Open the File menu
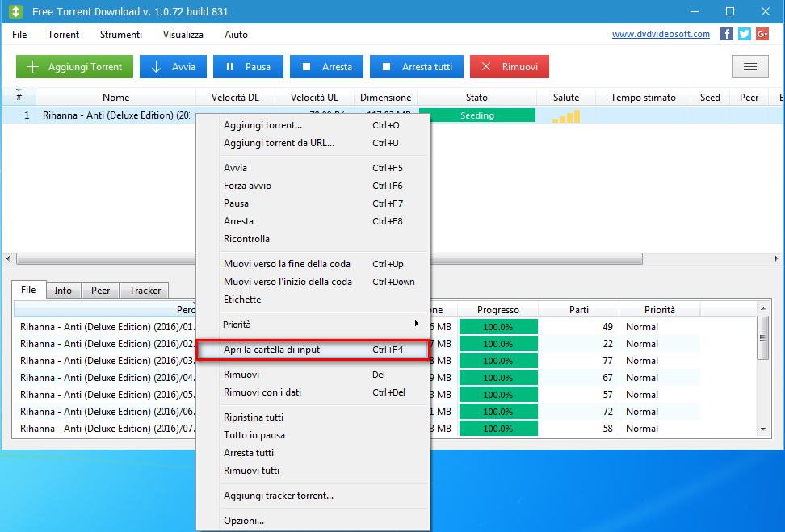 [19, 35]
